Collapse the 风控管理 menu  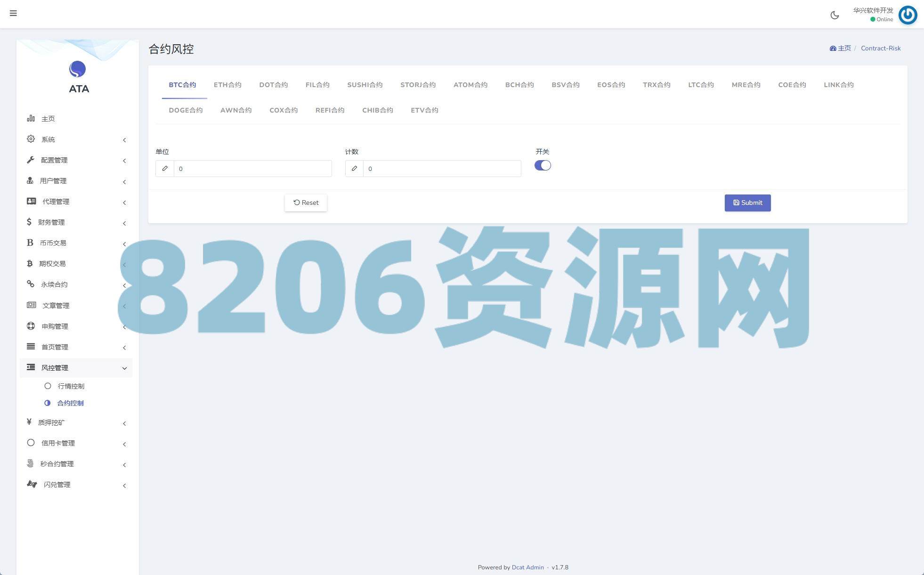point(124,368)
